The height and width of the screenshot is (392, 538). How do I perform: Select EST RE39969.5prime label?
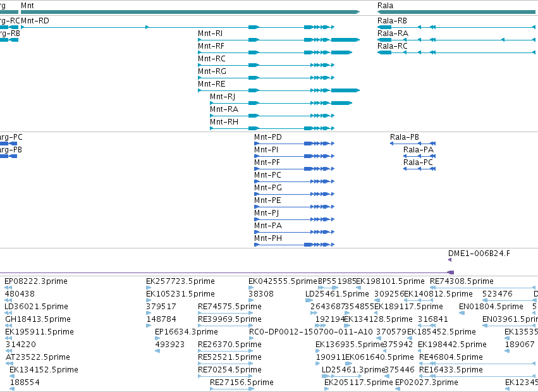(230, 319)
